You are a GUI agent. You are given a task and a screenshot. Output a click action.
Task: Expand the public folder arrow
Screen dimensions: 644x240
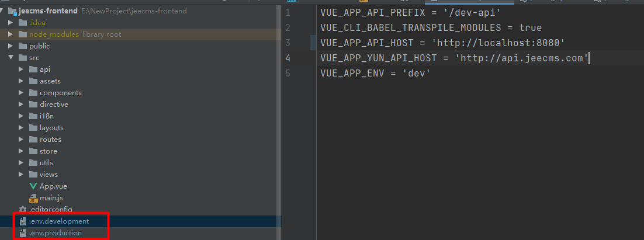[11, 46]
